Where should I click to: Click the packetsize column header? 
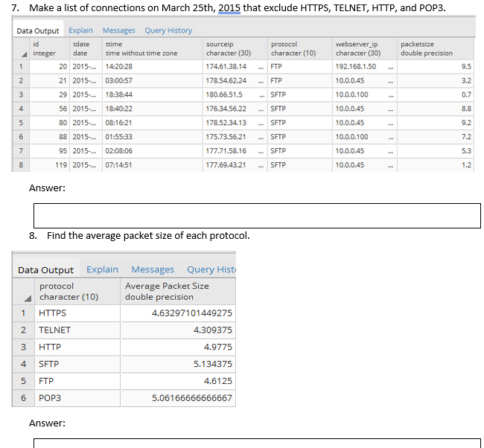(x=436, y=49)
